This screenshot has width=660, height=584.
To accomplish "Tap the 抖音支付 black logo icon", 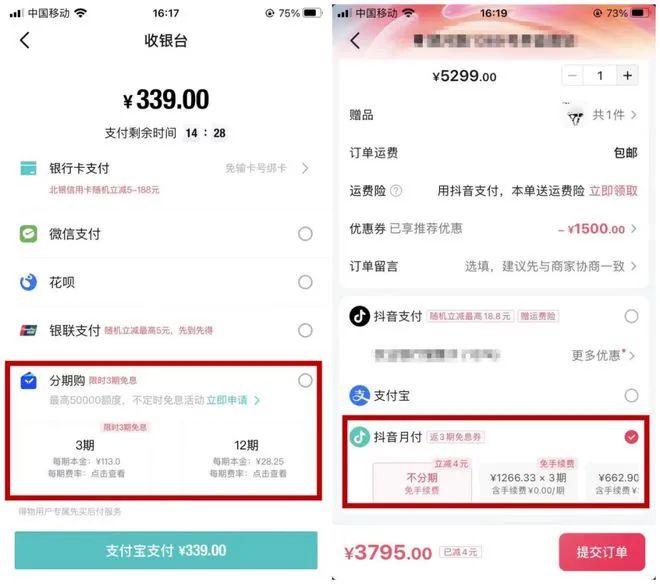I will pos(359,316).
